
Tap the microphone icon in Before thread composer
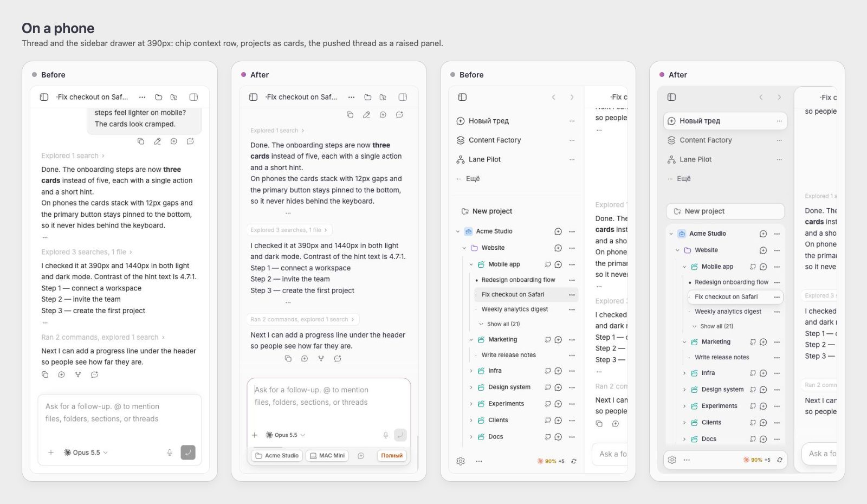170,453
